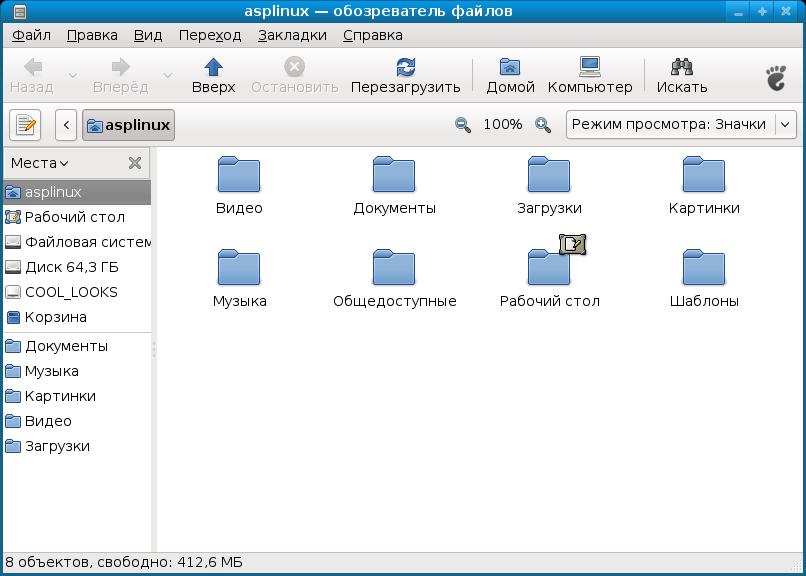Viewport: 806px width, 576px height.
Task: Toggle the text location entry pencil button
Action: 25,125
